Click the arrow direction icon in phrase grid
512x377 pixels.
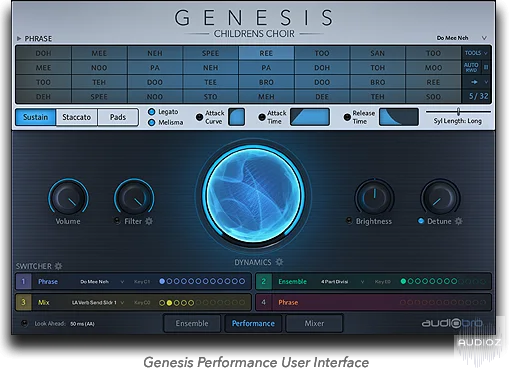click(x=474, y=82)
